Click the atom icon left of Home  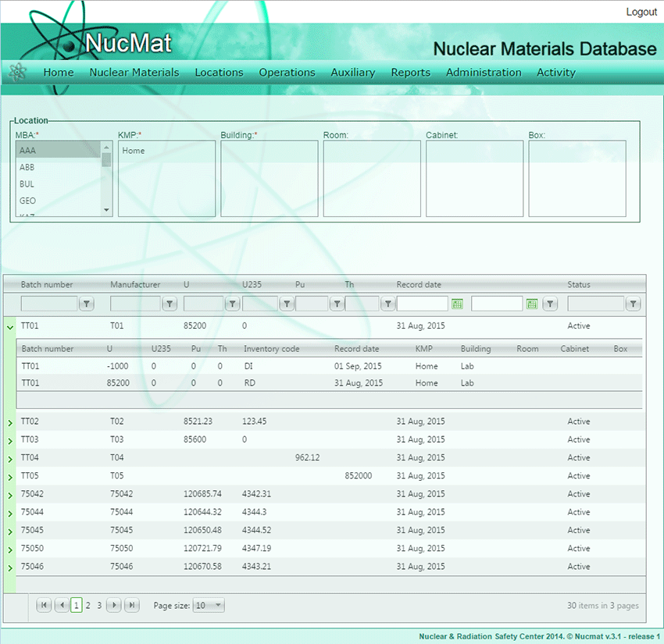tap(17, 73)
